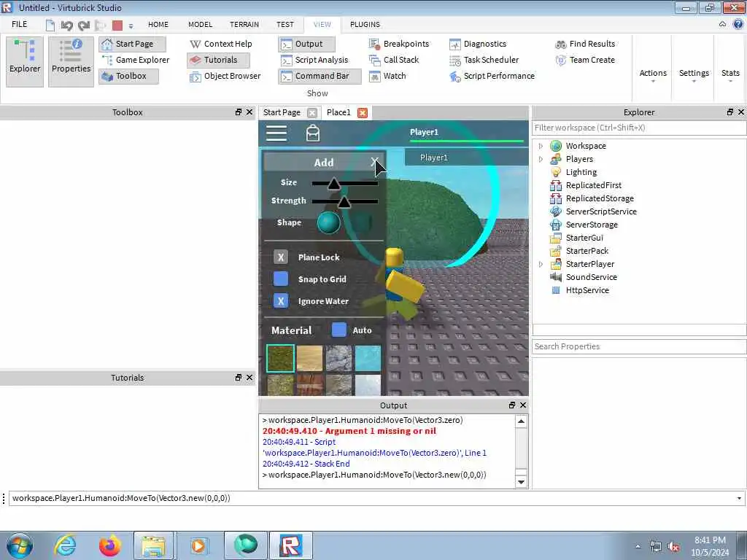Screen dimensions: 747x560
Task: Select the water material swatch
Action: [x=368, y=358]
